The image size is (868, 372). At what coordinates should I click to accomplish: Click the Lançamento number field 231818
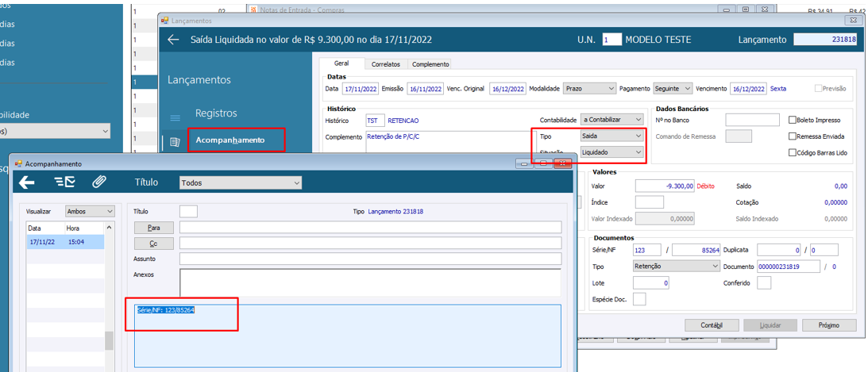[825, 40]
